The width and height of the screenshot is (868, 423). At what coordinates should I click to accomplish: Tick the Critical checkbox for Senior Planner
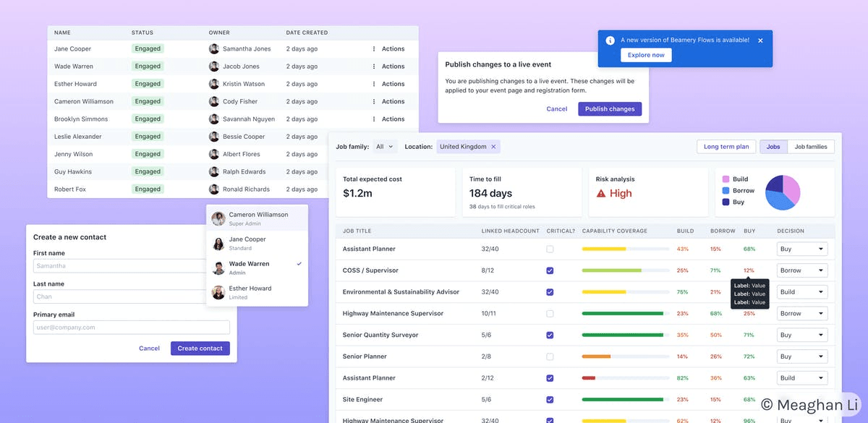point(550,356)
